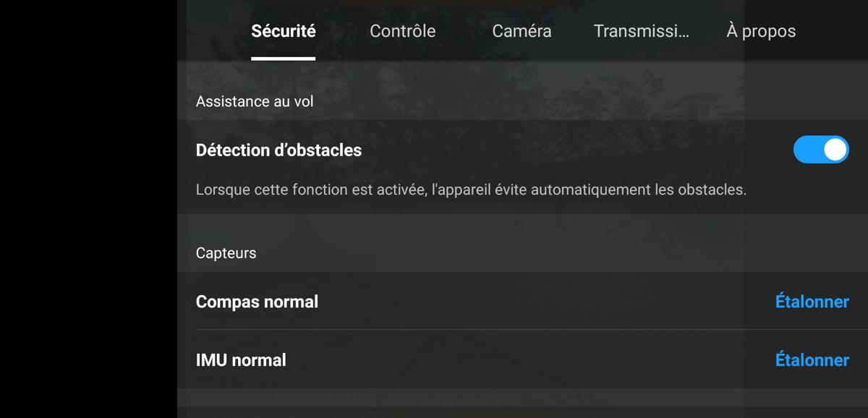Click Étalonner next to IMU normal
Image resolution: width=868 pixels, height=418 pixels.
(x=812, y=360)
